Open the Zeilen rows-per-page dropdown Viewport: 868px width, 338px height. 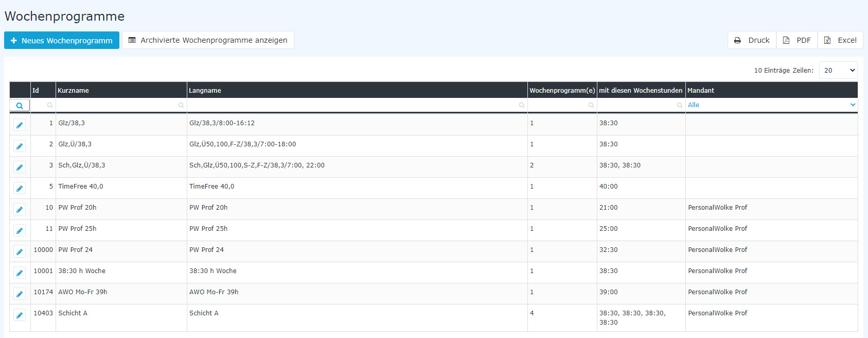pos(838,71)
